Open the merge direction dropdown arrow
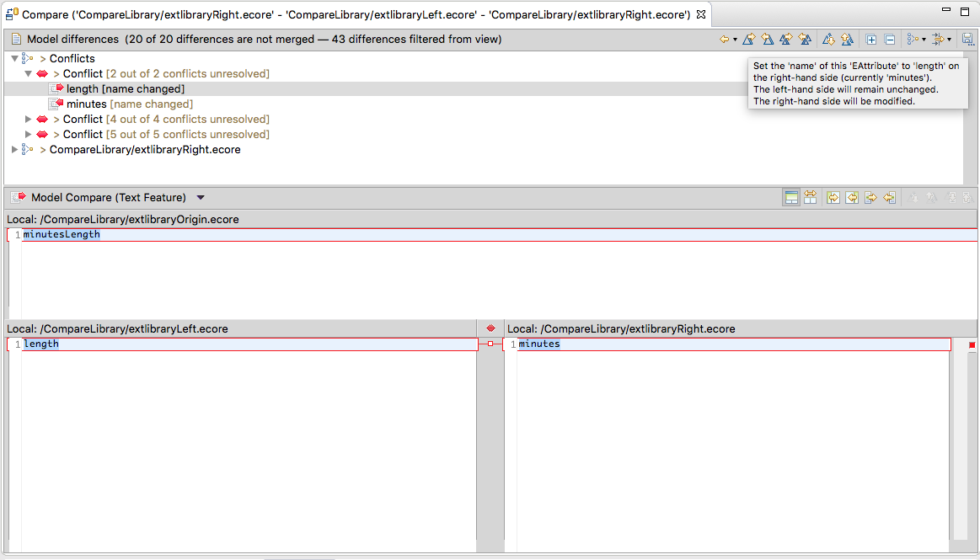 735,40
